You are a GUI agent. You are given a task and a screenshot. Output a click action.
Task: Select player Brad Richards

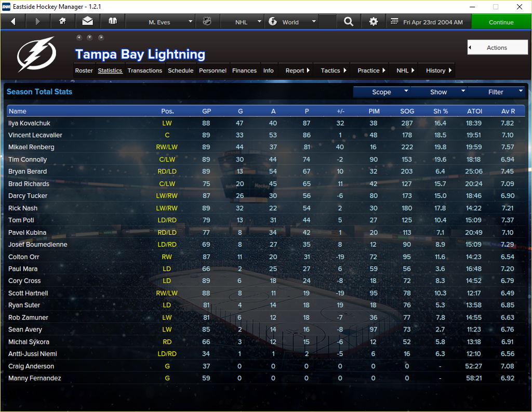pyautogui.click(x=29, y=184)
